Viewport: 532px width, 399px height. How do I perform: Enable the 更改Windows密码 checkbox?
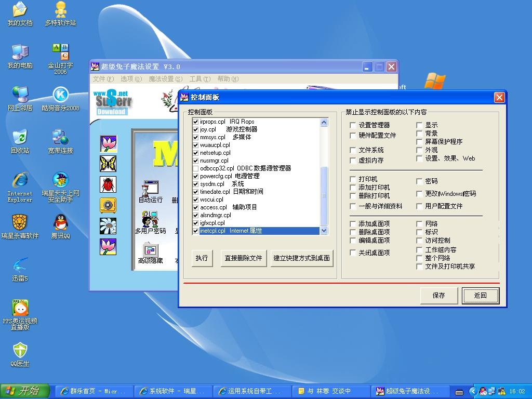click(419, 194)
